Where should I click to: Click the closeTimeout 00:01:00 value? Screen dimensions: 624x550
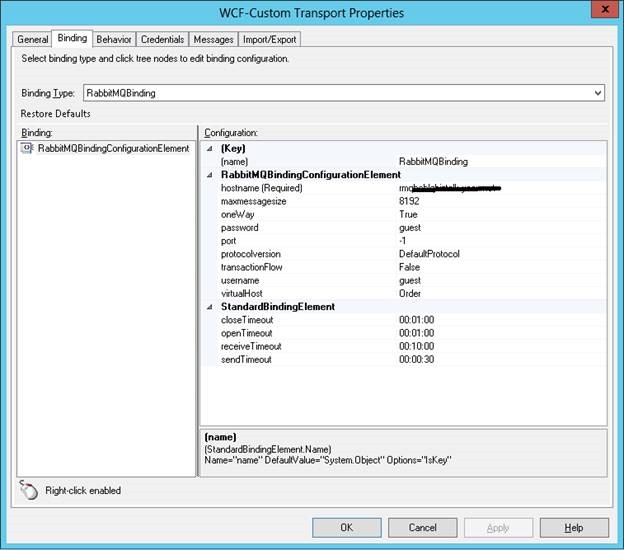point(417,320)
